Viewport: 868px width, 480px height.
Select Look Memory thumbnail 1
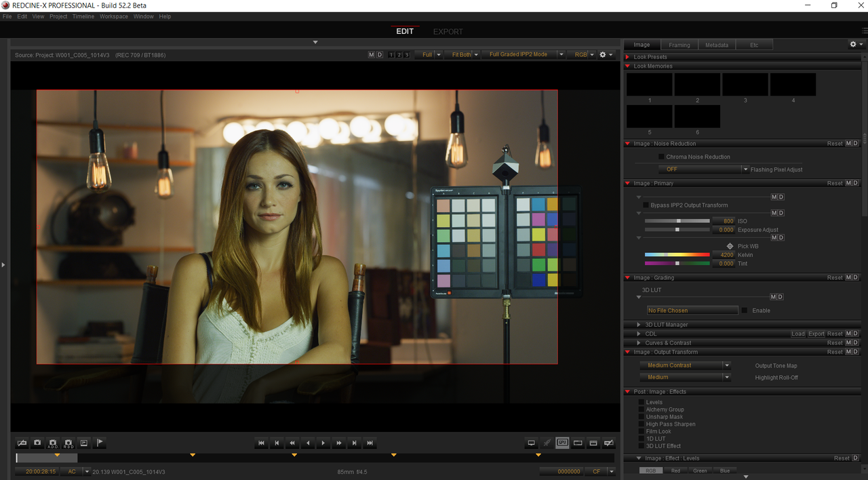coord(650,84)
